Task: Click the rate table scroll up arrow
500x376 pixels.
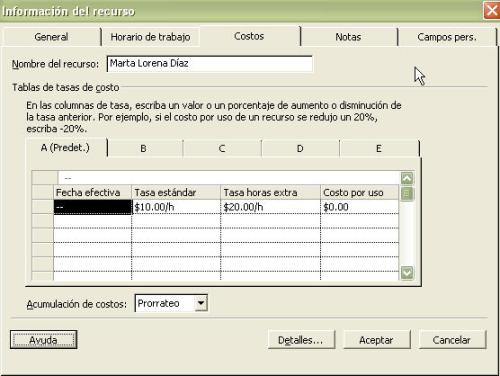Action: (x=407, y=178)
